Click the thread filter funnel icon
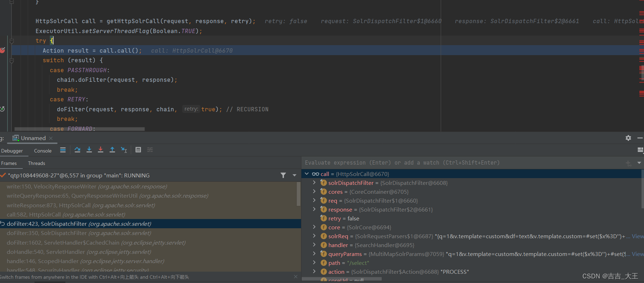The image size is (644, 283). click(x=283, y=175)
